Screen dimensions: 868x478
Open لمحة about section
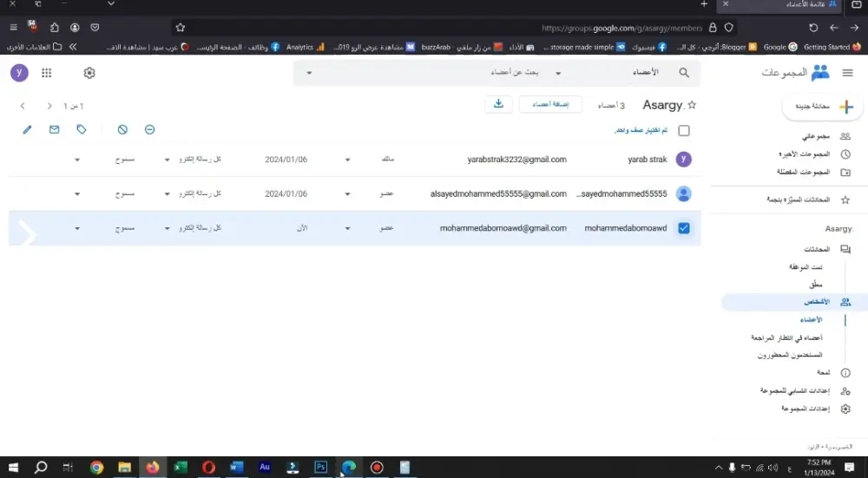coord(823,372)
